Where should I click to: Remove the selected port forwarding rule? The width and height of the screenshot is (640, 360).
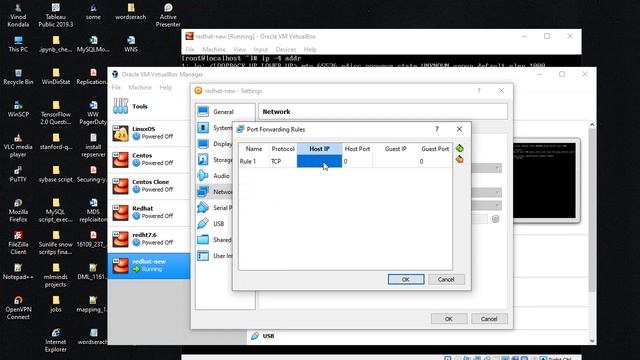coord(460,160)
